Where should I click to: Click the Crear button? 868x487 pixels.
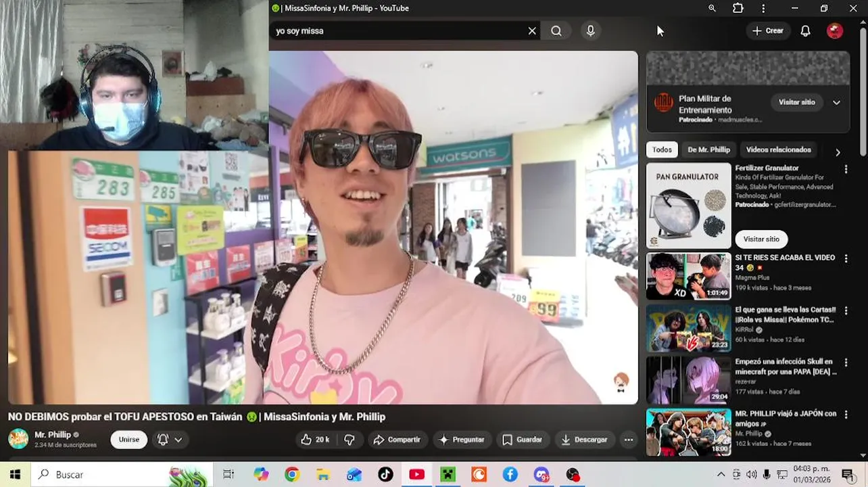[768, 31]
